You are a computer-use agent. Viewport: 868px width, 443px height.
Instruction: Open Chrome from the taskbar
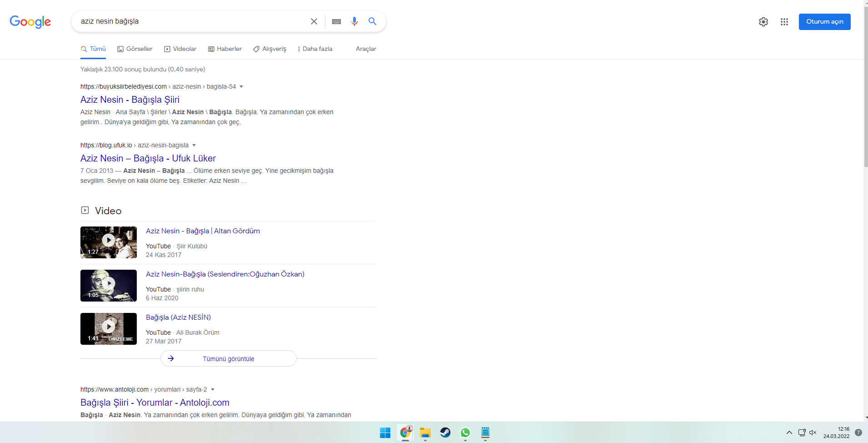405,433
